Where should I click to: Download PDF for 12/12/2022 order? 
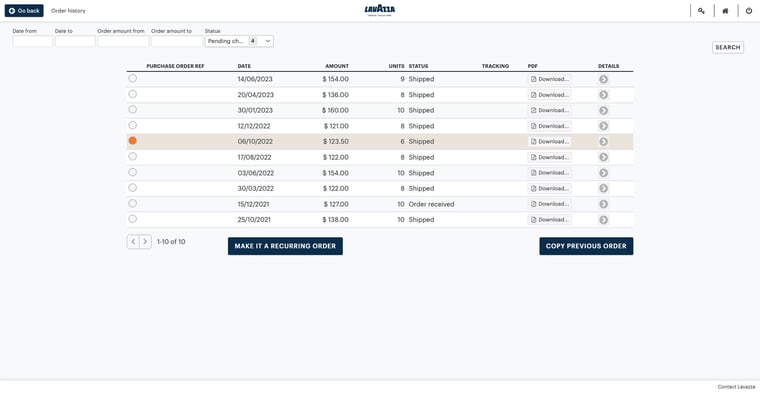pyautogui.click(x=550, y=126)
